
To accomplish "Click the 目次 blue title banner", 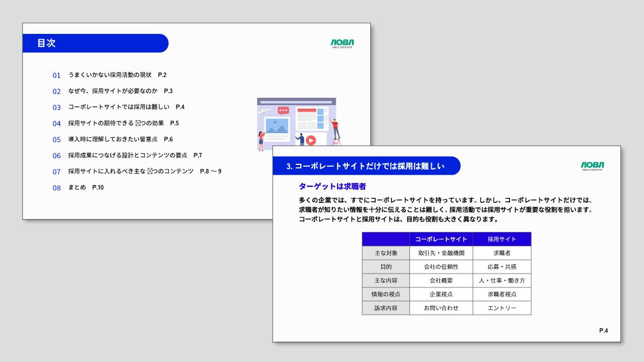I will pyautogui.click(x=95, y=43).
